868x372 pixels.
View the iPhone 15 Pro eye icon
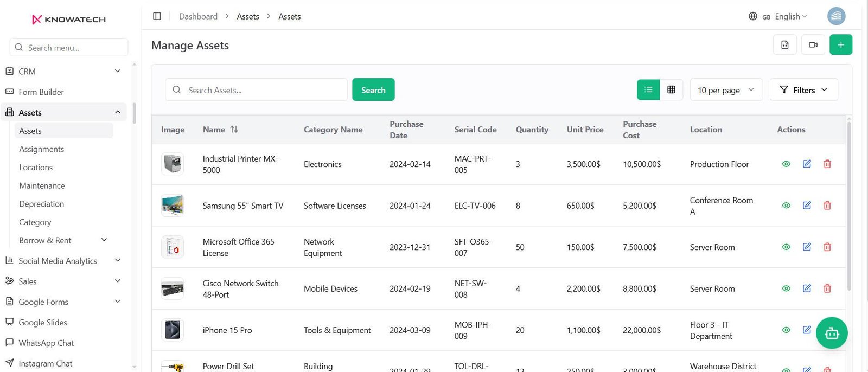point(786,330)
